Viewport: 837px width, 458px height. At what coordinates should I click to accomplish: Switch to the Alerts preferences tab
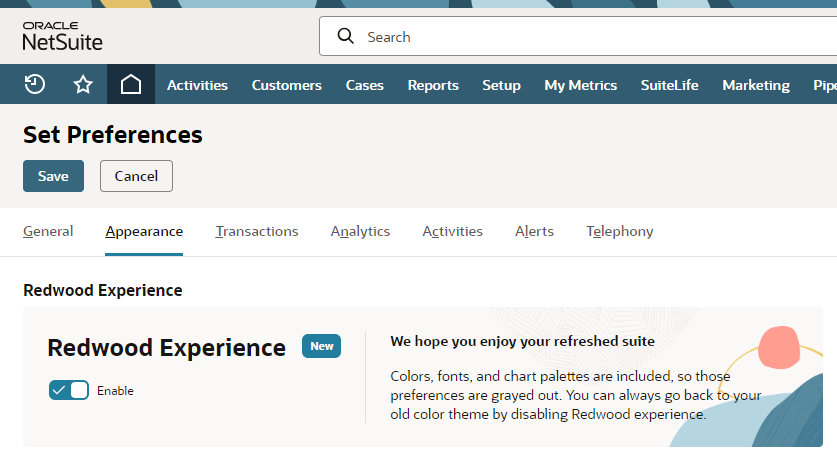coord(534,231)
